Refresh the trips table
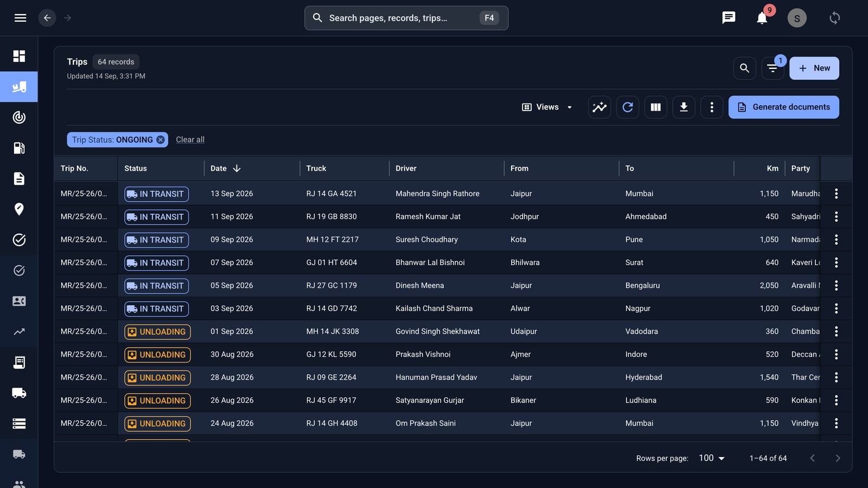The height and width of the screenshot is (488, 868). point(628,107)
